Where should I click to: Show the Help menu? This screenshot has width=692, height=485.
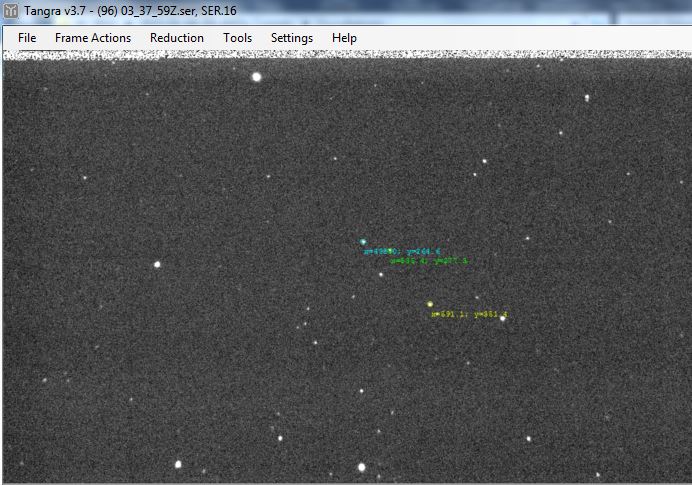pyautogui.click(x=344, y=38)
